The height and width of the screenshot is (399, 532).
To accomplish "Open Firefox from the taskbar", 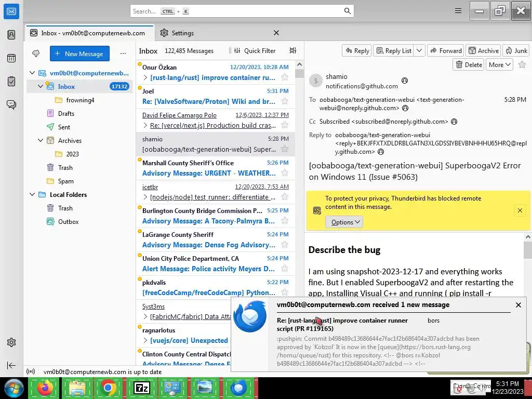I will click(46, 388).
